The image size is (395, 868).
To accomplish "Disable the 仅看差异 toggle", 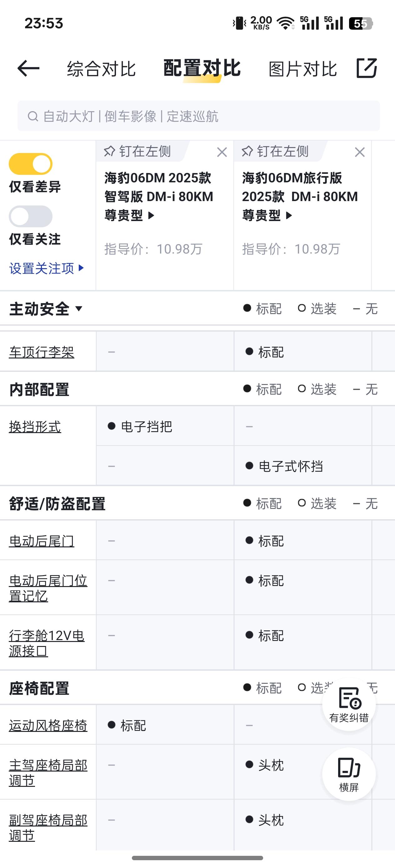I will pos(31,164).
